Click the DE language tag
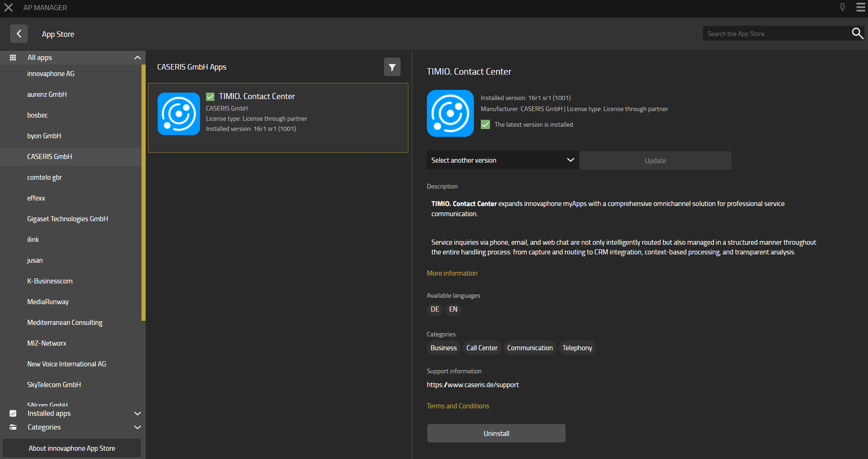The width and height of the screenshot is (868, 459). (x=435, y=309)
